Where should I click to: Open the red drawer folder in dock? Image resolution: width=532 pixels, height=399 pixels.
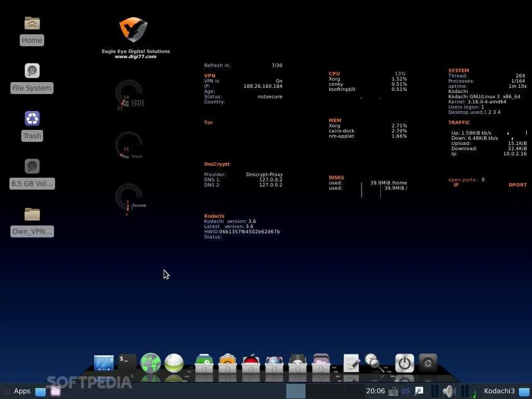point(251,363)
